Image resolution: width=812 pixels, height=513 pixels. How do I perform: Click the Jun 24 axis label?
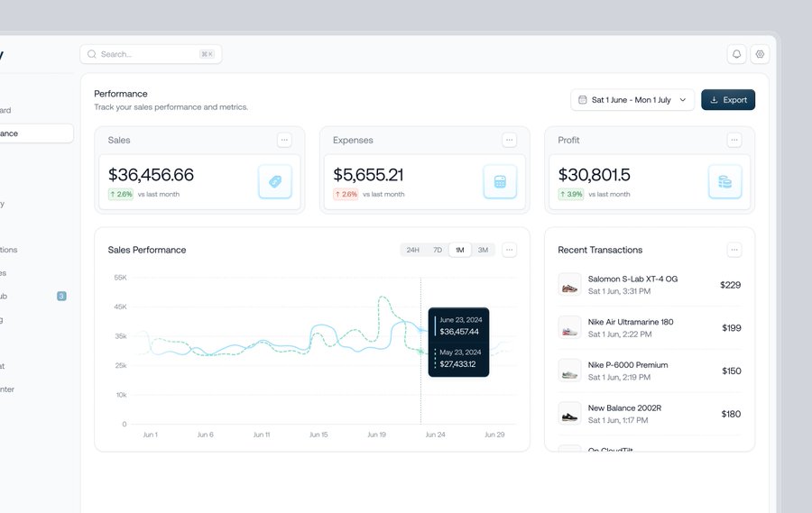[x=435, y=435]
